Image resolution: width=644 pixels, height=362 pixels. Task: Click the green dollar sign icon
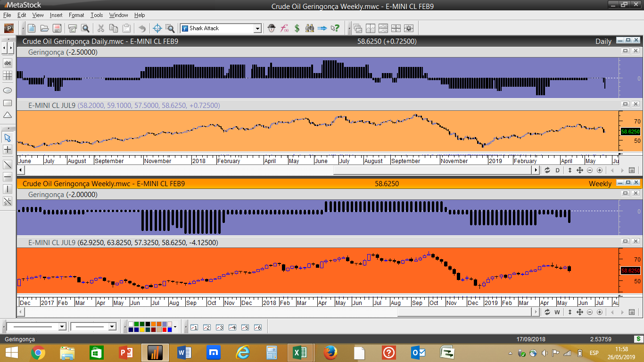[297, 28]
